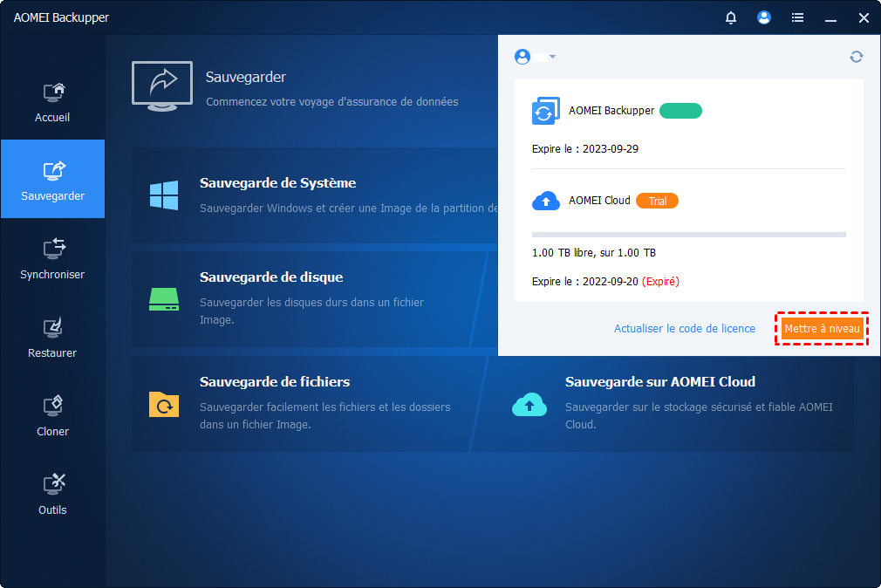Click the AOMEI Cloud icon in account panel
The image size is (881, 588).
[x=545, y=201]
